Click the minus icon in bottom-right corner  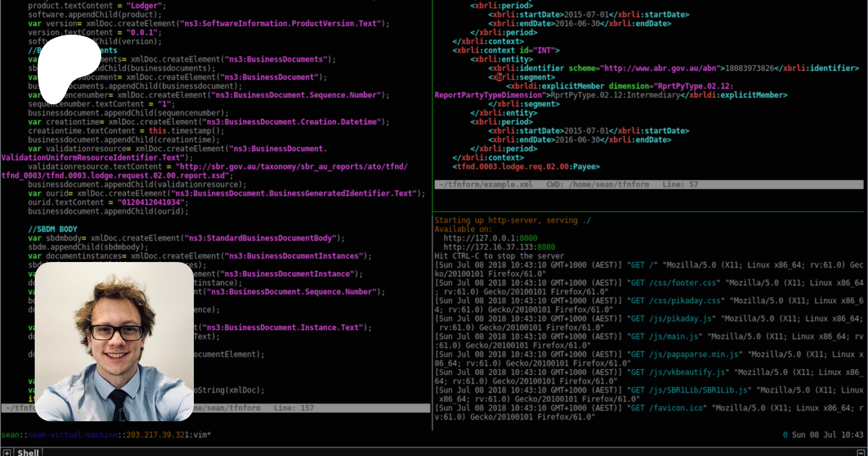[x=861, y=453]
